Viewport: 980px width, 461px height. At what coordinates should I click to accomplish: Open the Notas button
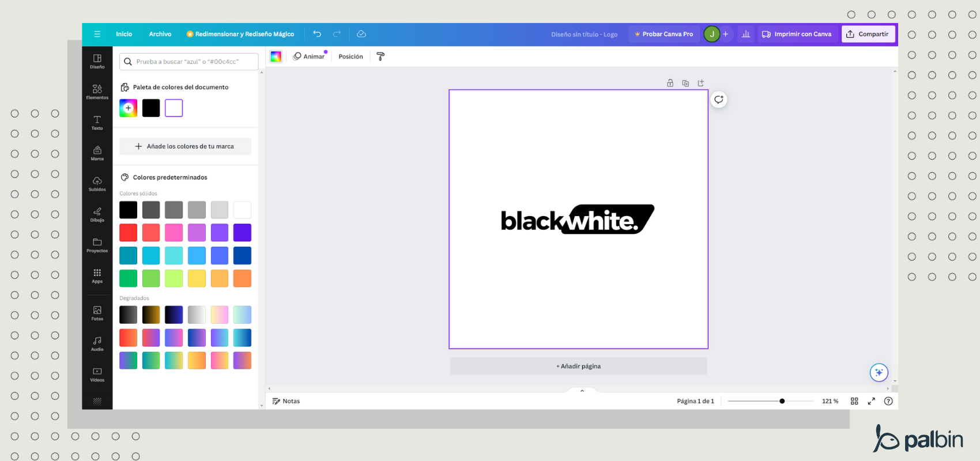point(286,401)
